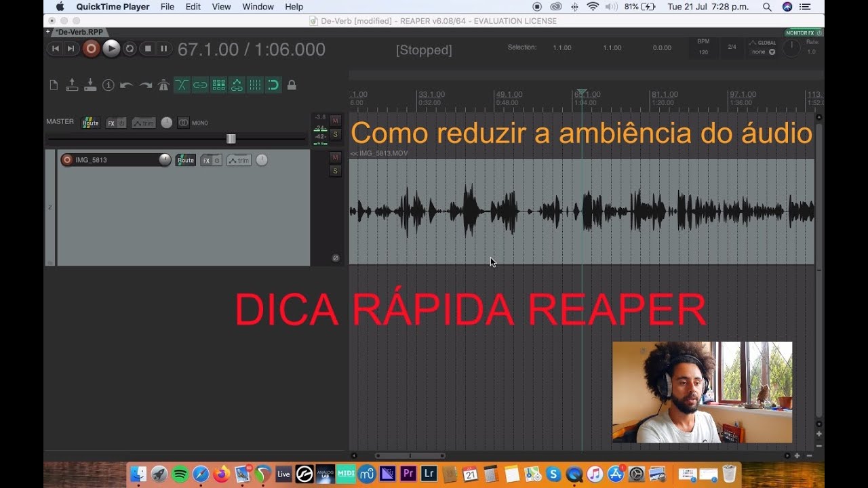Open the Master track Route button

[90, 123]
